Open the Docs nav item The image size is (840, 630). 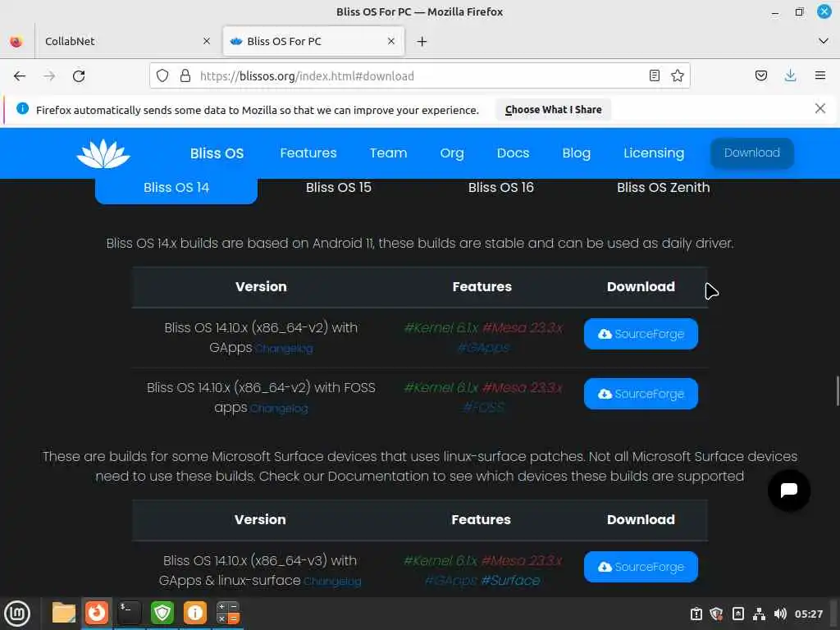tap(514, 153)
